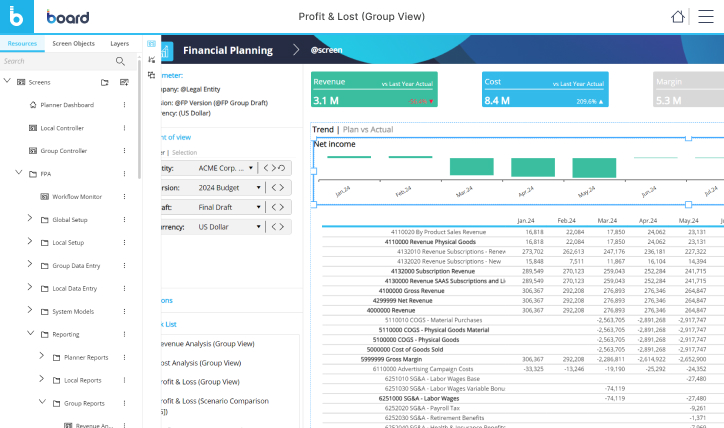The height and width of the screenshot is (428, 724).
Task: Click the reset arrow on entity selector
Action: click(283, 168)
